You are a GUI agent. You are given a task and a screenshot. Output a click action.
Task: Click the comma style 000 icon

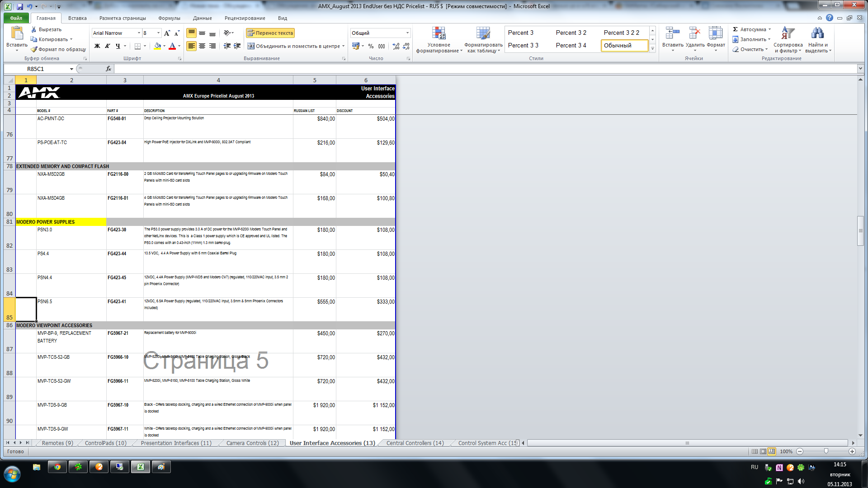382,46
